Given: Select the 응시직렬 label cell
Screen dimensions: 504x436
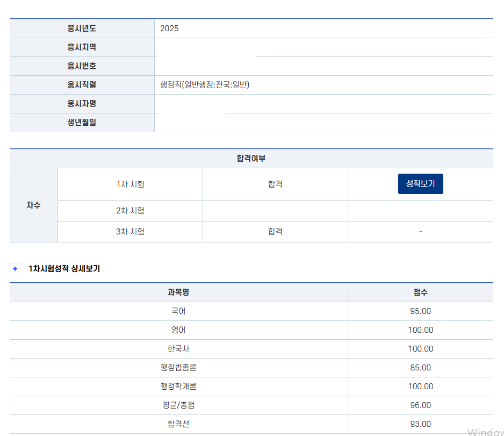Looking at the screenshot, I should coord(82,85).
